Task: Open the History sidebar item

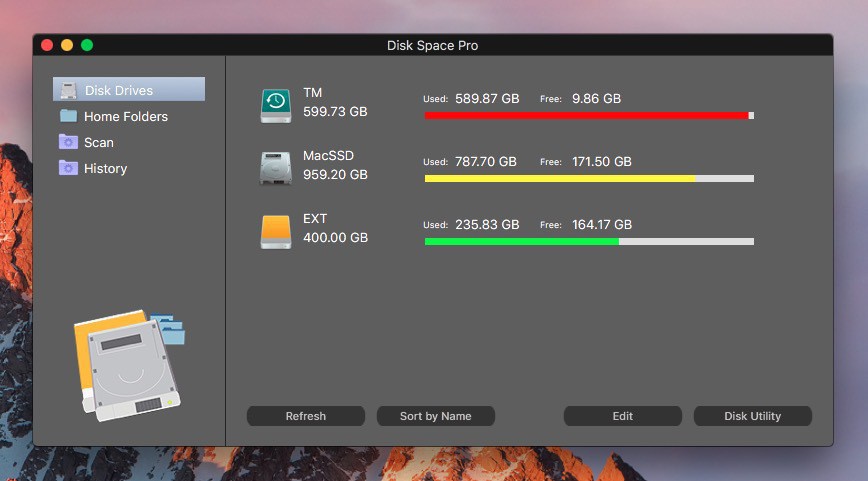Action: [x=129, y=168]
